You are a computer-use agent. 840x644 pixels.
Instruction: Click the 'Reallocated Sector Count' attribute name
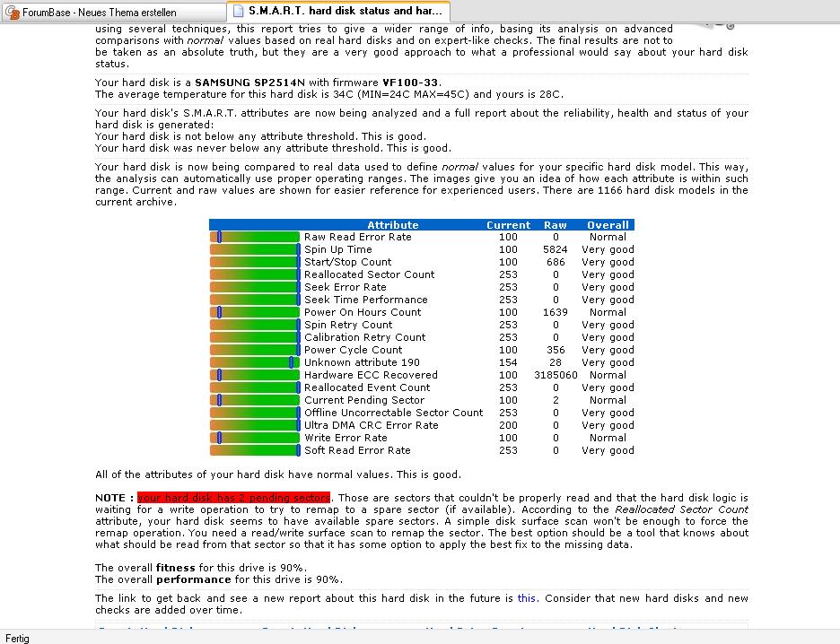(369, 274)
